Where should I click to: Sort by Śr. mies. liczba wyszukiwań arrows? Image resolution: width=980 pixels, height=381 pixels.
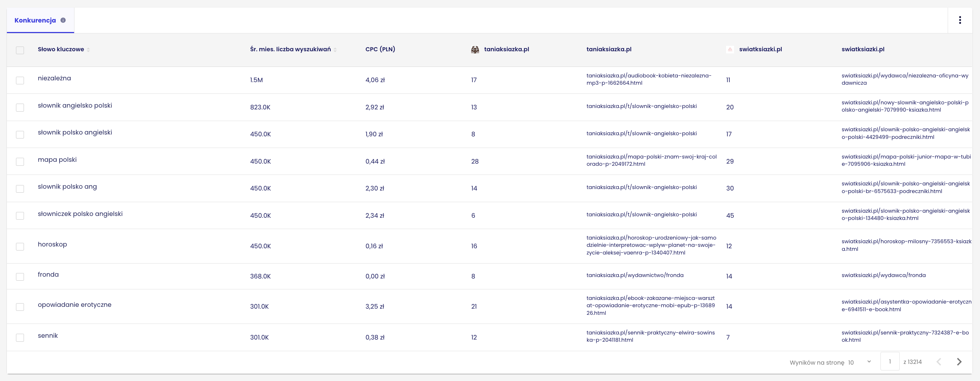335,50
